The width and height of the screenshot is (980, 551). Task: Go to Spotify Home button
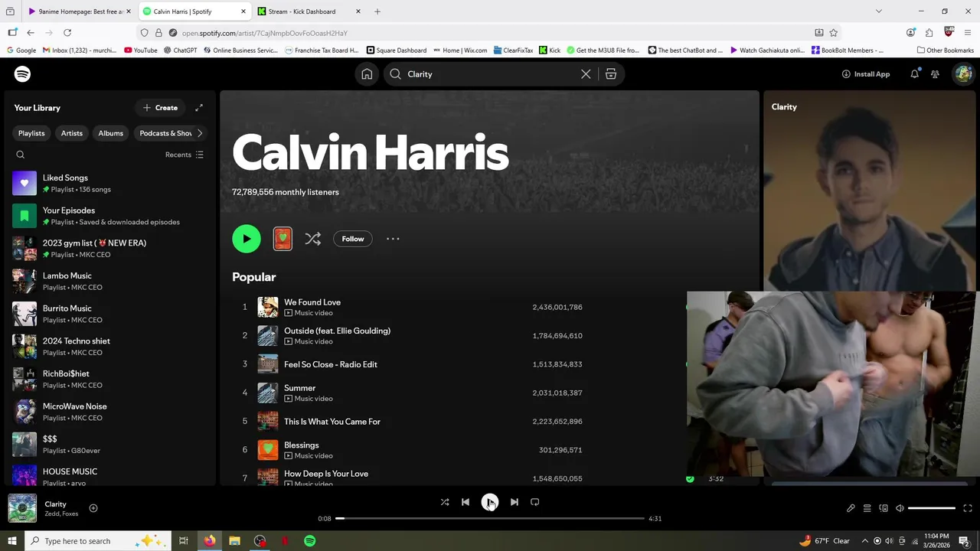tap(367, 74)
